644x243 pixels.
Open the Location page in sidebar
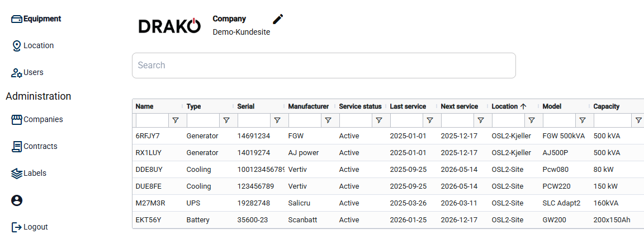pyautogui.click(x=38, y=45)
